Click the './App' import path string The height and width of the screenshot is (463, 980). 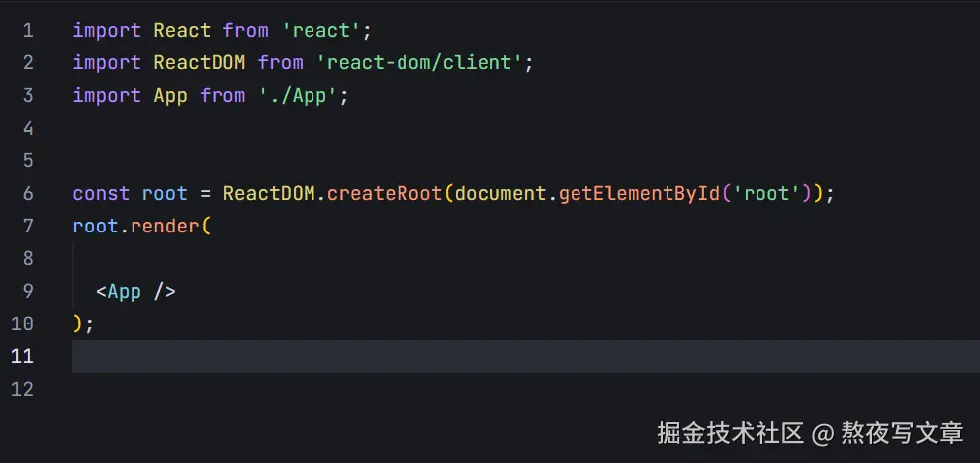coord(299,95)
